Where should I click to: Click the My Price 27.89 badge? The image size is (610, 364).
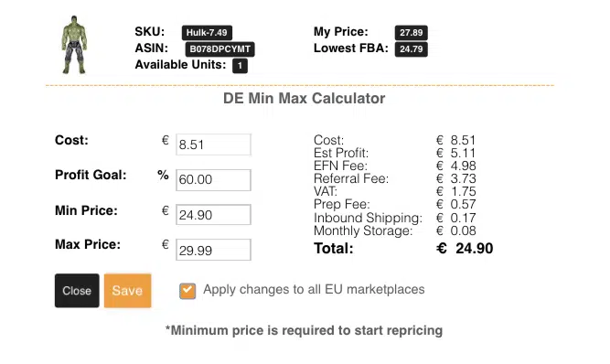[412, 33]
